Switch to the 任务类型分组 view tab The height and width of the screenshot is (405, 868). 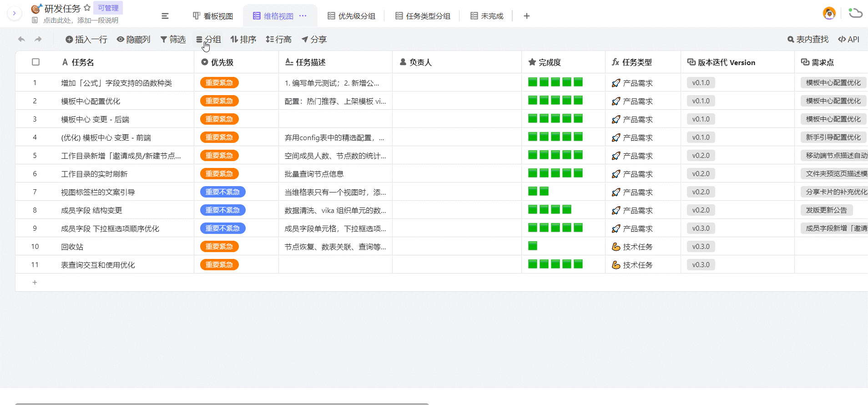[x=423, y=16]
